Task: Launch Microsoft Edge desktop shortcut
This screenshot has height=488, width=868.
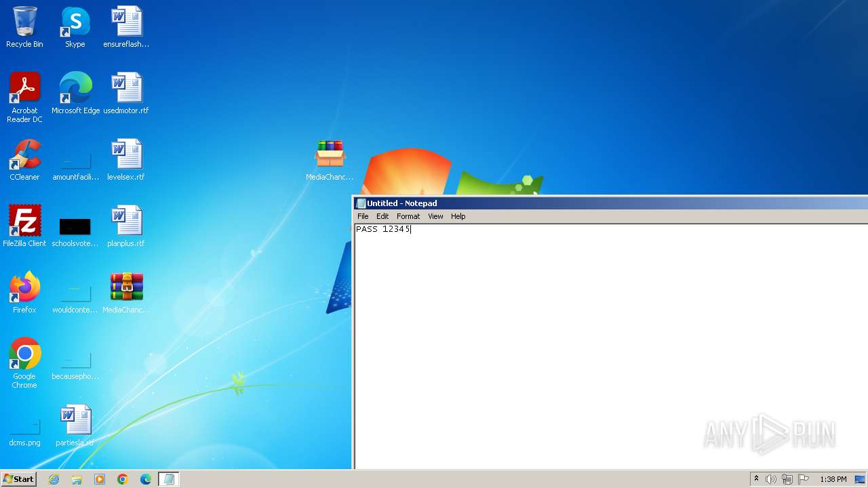Action: (75, 94)
